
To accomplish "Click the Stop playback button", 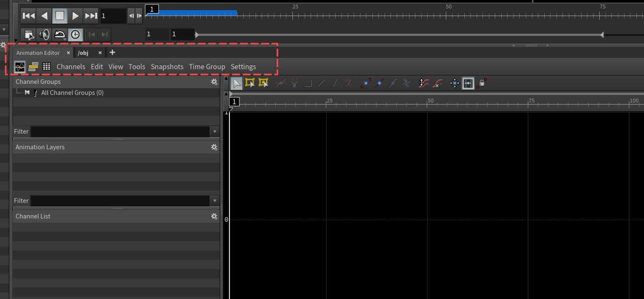I will pyautogui.click(x=60, y=16).
